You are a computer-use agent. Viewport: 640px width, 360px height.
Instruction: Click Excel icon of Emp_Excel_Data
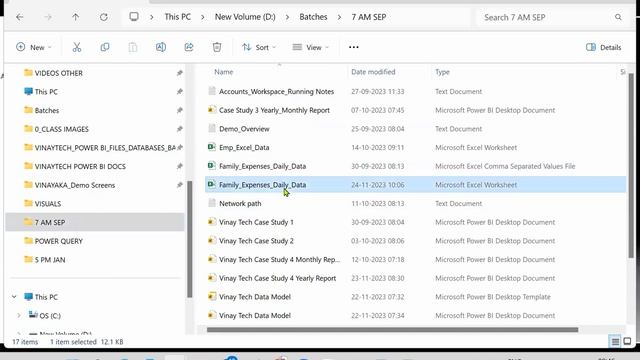(211, 147)
